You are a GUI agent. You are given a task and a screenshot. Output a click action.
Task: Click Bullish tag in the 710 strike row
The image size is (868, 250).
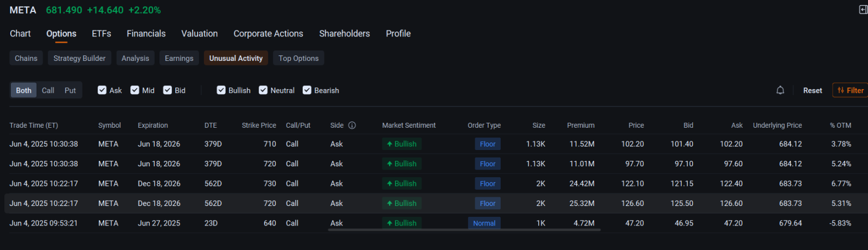click(x=401, y=144)
